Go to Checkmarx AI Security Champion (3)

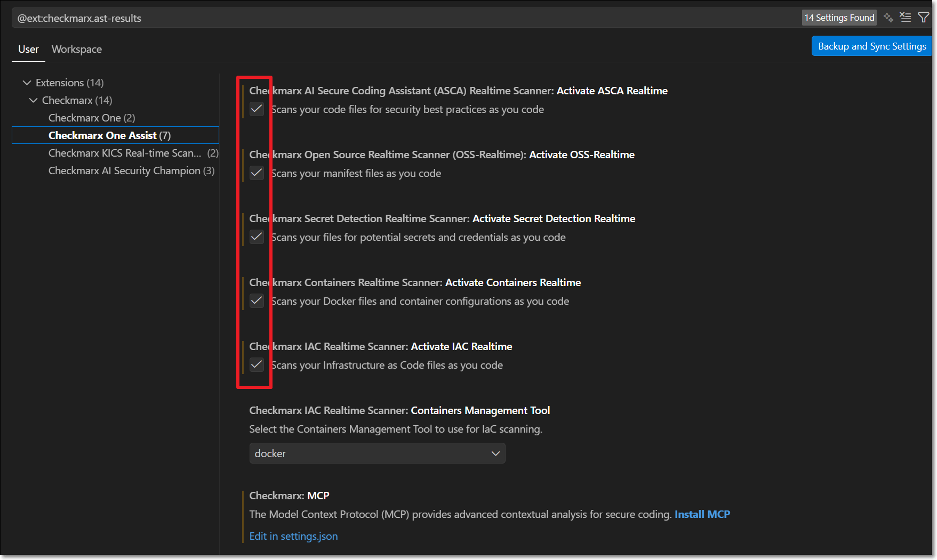[x=131, y=171]
